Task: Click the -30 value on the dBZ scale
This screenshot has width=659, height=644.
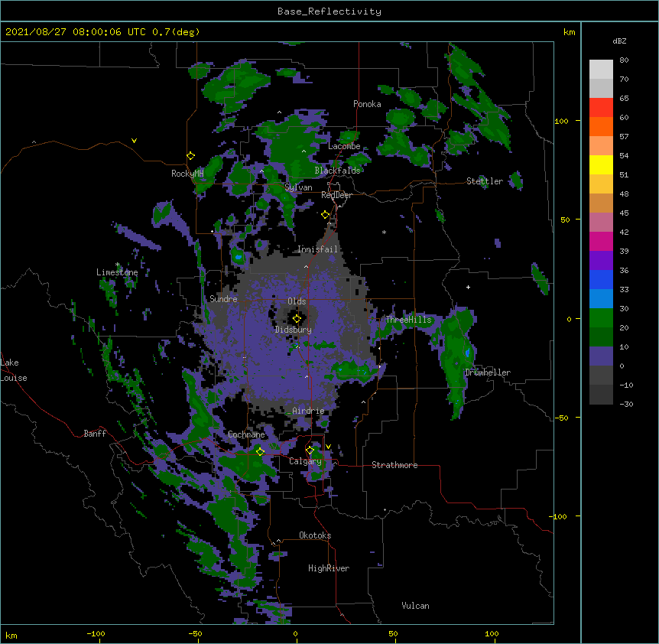Action: tap(626, 405)
